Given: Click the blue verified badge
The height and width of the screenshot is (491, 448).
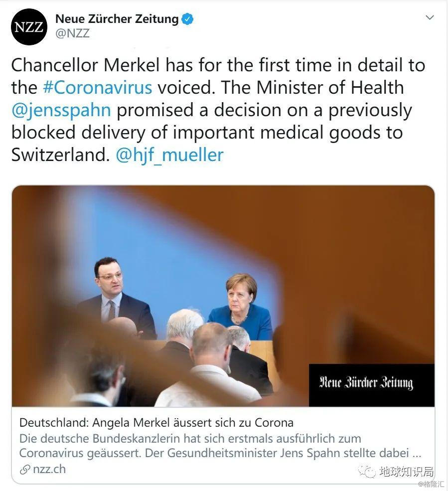Looking at the screenshot, I should coord(187,19).
